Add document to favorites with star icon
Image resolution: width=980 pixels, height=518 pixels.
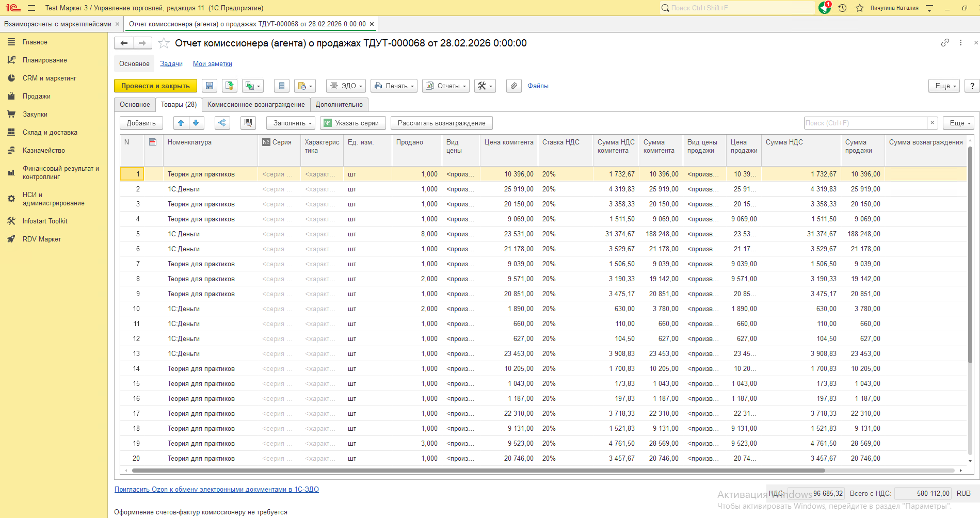(x=164, y=43)
